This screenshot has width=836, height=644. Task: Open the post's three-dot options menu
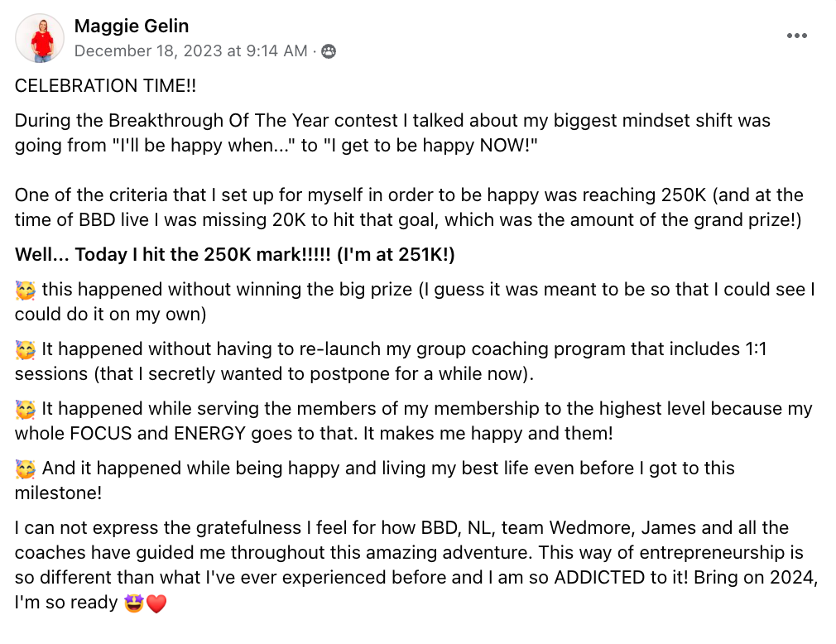[796, 36]
